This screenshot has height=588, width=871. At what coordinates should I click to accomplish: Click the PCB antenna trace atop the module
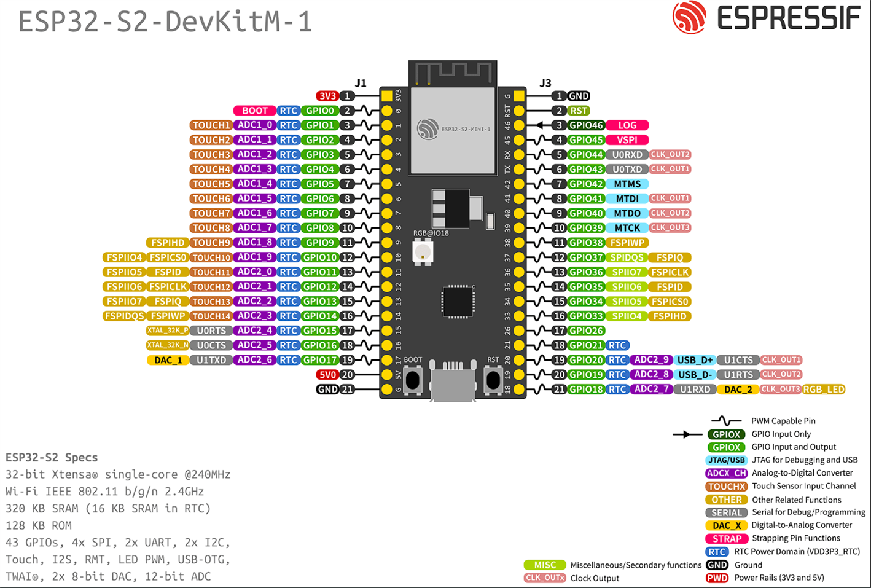tap(453, 73)
